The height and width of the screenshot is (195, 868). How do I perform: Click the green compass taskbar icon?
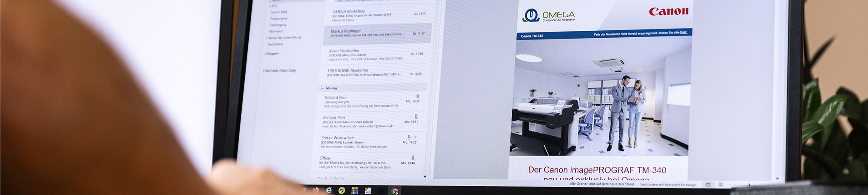[x=342, y=190]
